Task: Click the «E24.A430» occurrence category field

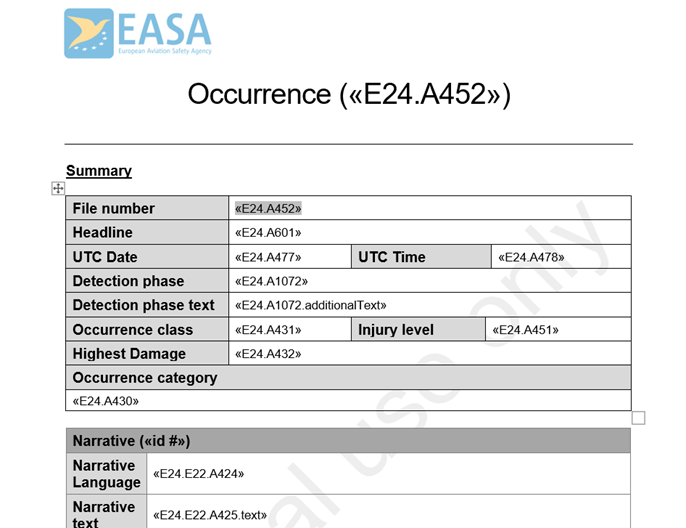Action: click(x=106, y=401)
